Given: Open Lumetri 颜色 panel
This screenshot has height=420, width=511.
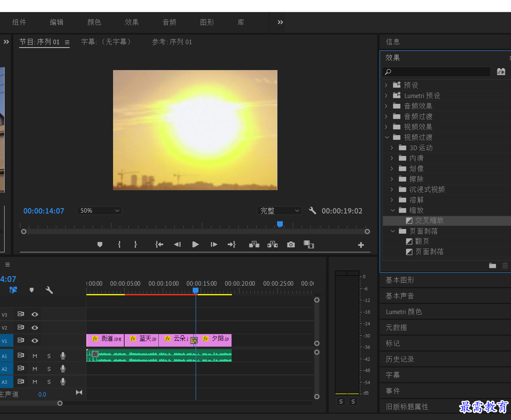Looking at the screenshot, I should click(404, 312).
